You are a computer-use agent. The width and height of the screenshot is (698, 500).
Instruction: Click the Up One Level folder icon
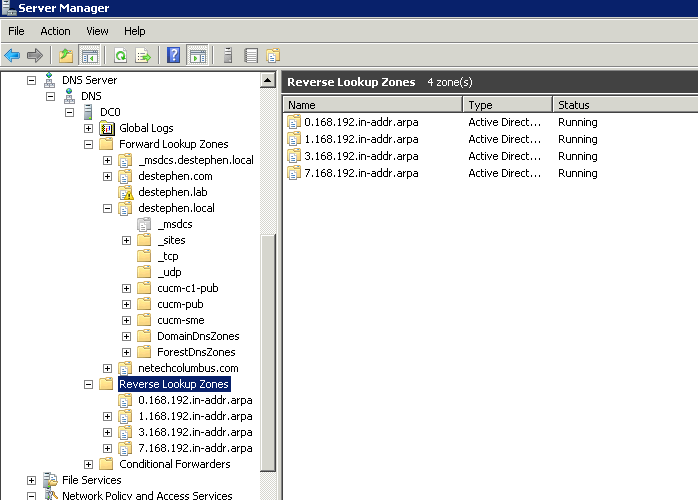[x=66, y=56]
